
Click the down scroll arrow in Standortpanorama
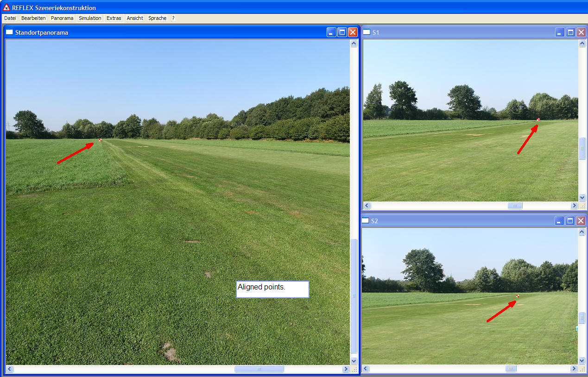click(x=354, y=361)
